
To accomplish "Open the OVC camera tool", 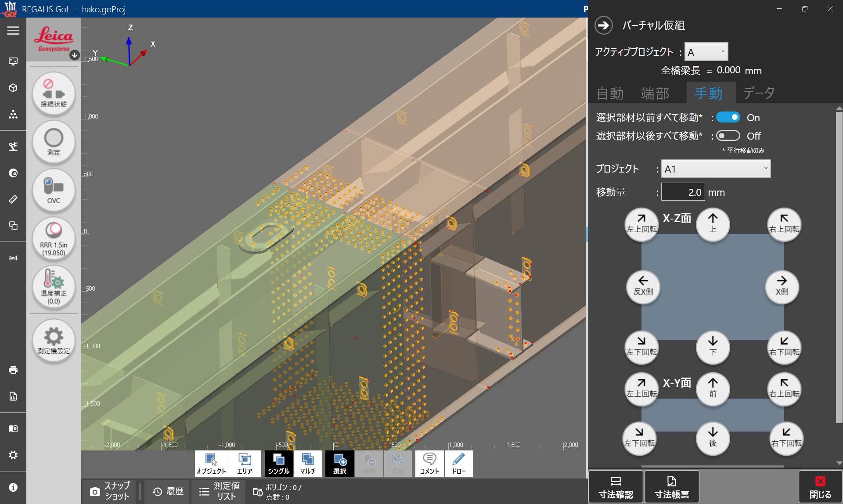I will pos(54,190).
